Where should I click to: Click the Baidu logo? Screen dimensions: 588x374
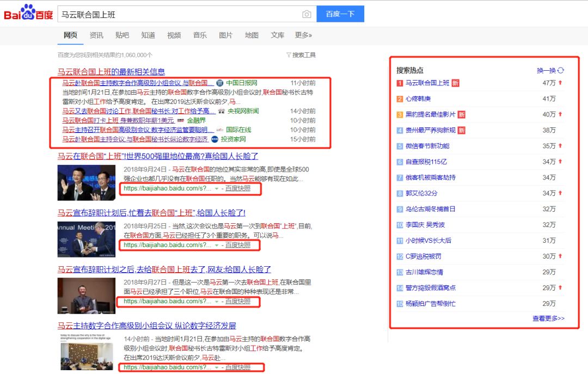(x=28, y=13)
